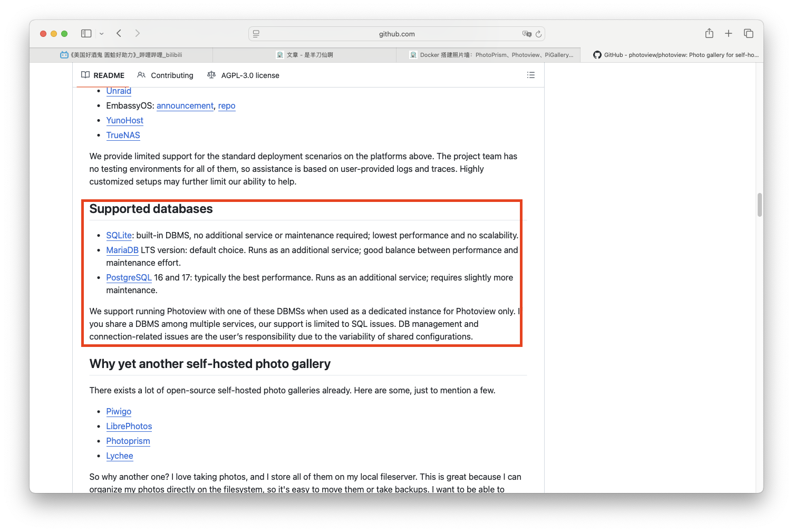Screen dimensions: 793x532
Task: Select the GitHub photoview/photoview tab
Action: [672, 55]
